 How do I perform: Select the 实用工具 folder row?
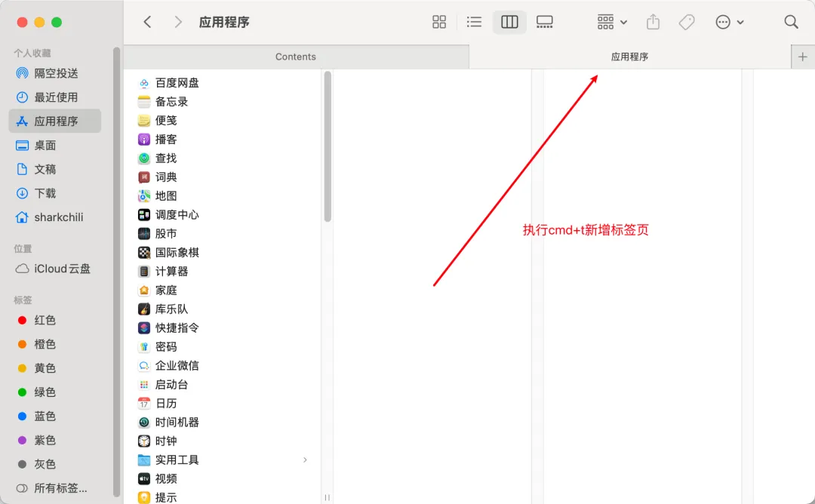tap(223, 459)
